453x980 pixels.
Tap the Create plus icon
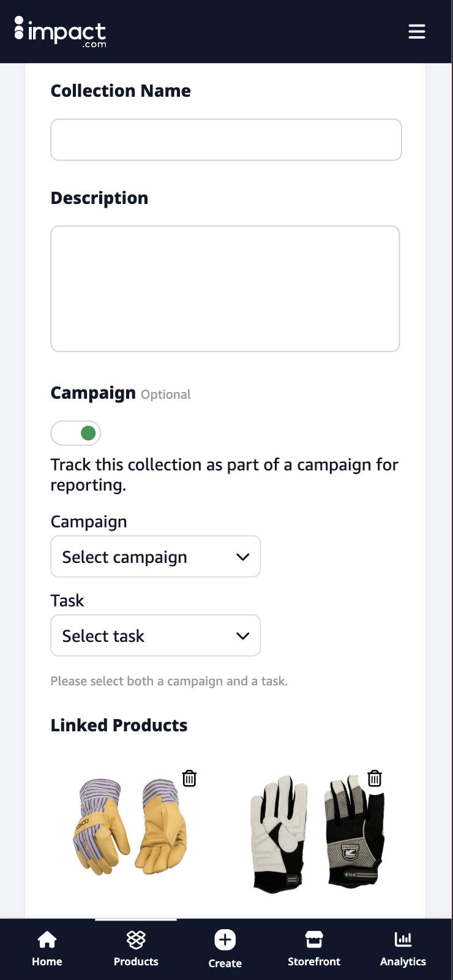[x=225, y=940]
